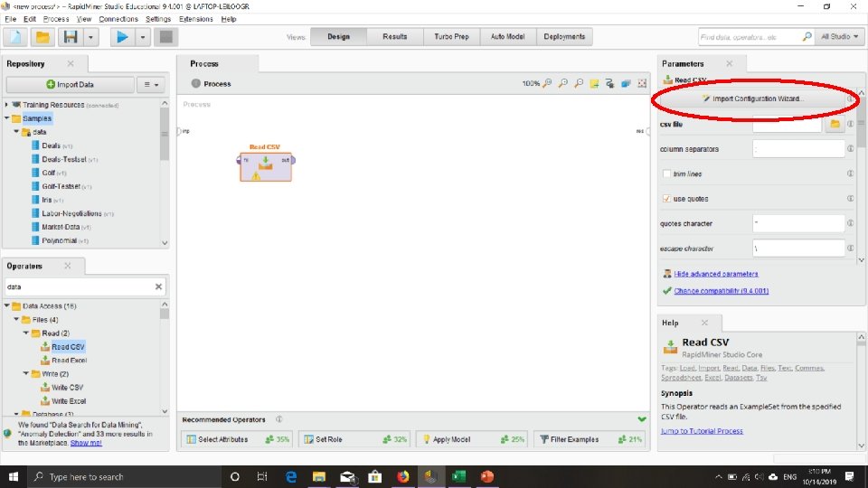Click the New Process icon
This screenshot has height=488, width=868.
[15, 37]
